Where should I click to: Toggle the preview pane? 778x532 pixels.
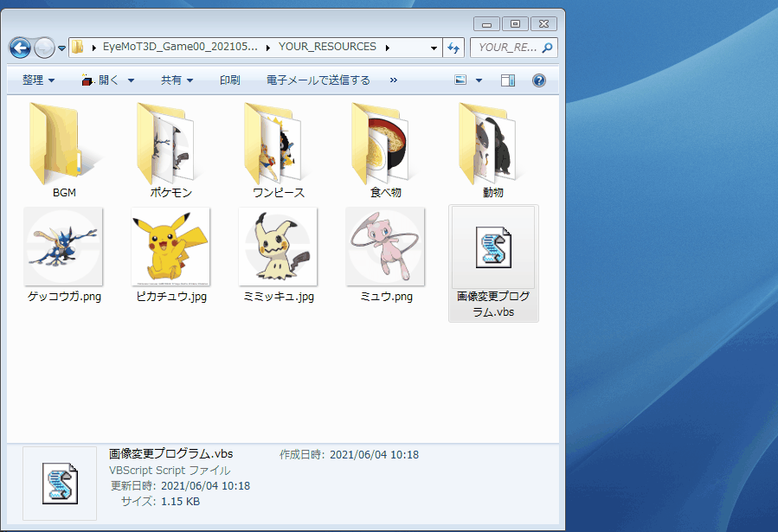pos(508,80)
